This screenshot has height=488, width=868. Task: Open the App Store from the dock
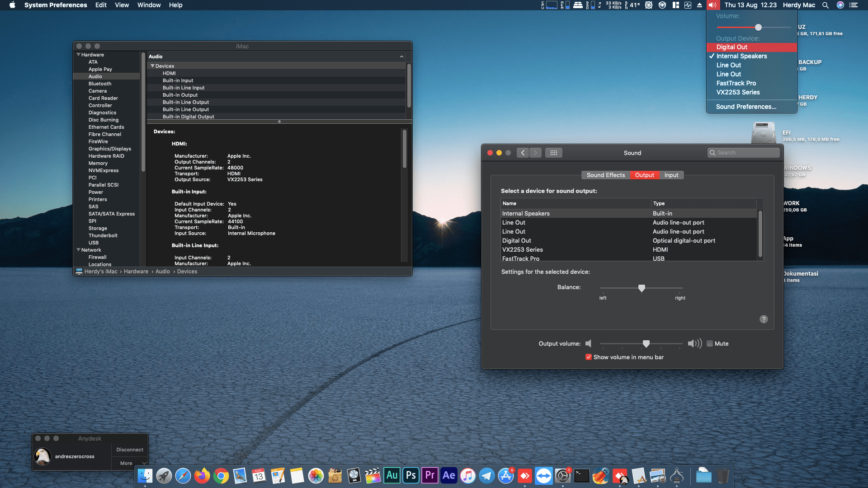pyautogui.click(x=506, y=476)
